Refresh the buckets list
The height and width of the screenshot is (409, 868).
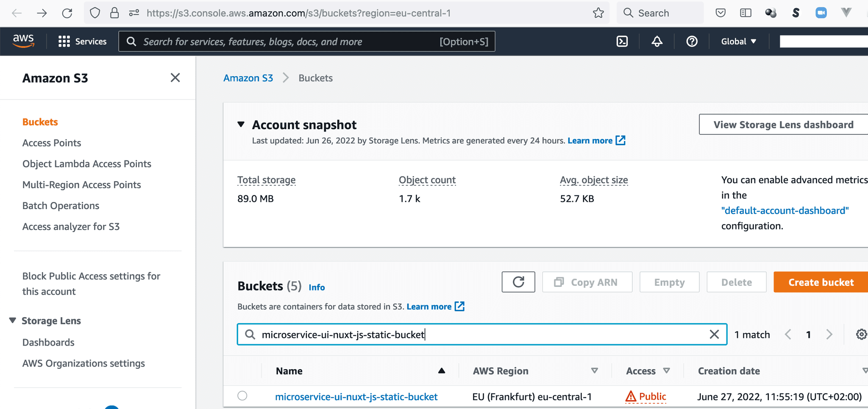pos(518,282)
